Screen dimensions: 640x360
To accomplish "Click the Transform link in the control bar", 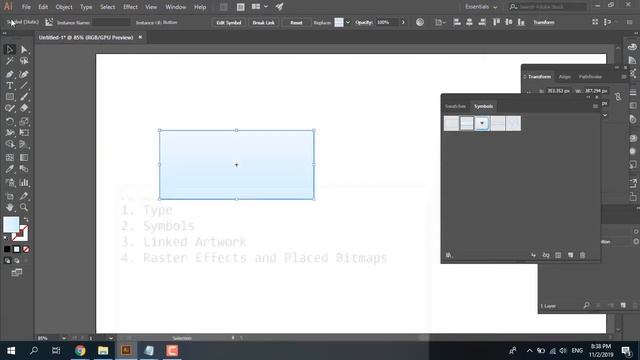I will click(544, 22).
